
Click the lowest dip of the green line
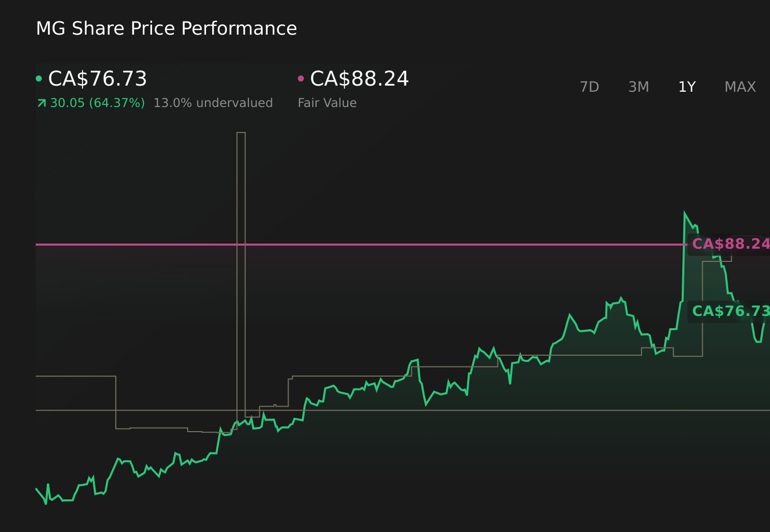tap(46, 503)
